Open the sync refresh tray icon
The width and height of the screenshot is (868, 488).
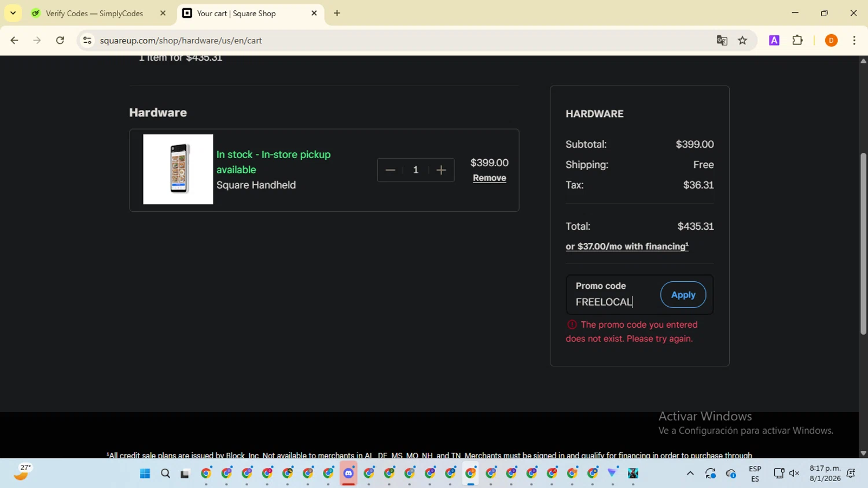711,474
